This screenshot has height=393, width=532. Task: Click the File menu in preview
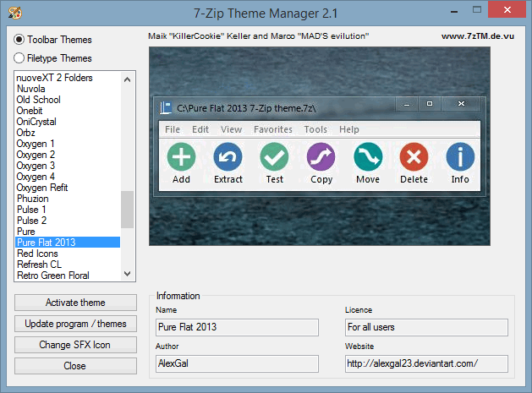pos(173,129)
